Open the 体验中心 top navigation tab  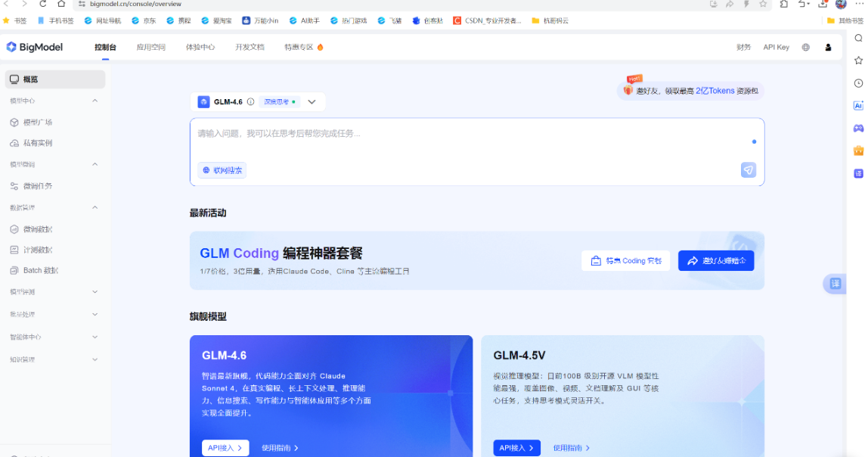tap(200, 47)
